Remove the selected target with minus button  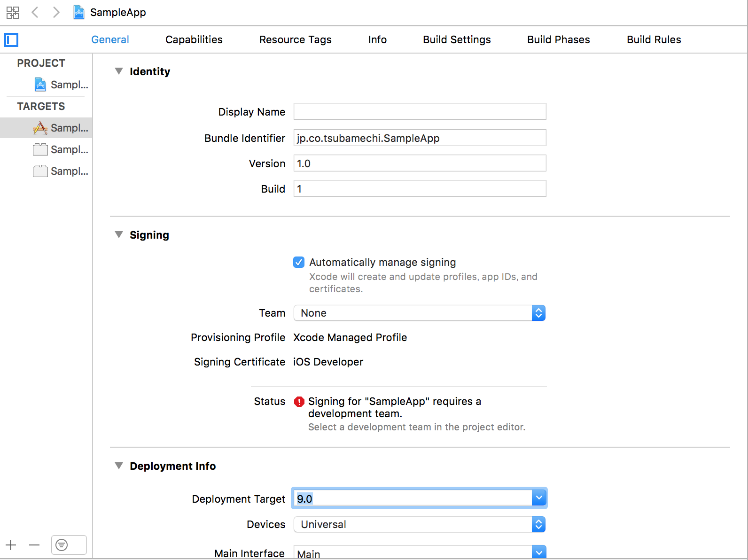pyautogui.click(x=34, y=545)
